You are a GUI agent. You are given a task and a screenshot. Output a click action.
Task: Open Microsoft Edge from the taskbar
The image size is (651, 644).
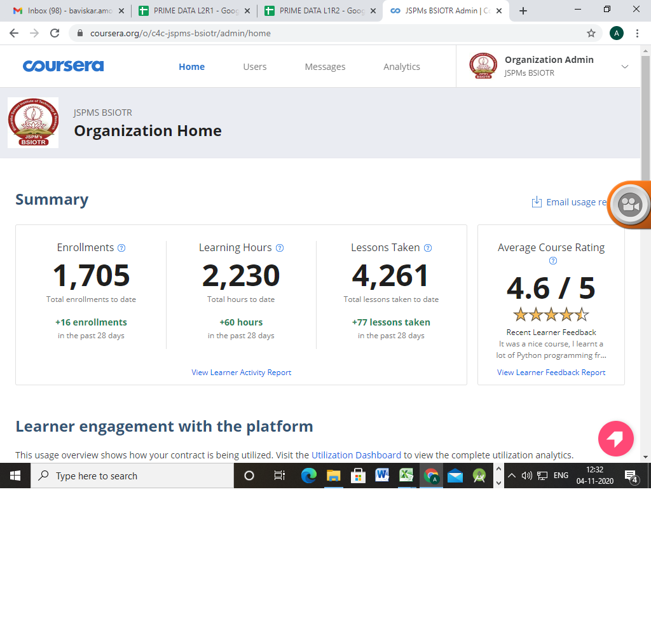pyautogui.click(x=308, y=476)
